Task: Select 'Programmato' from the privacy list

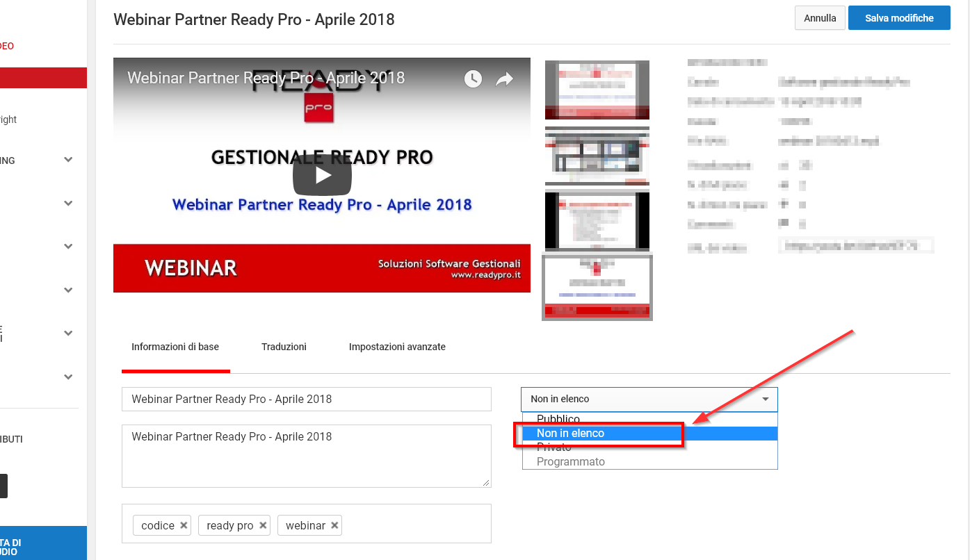Action: (x=650, y=461)
